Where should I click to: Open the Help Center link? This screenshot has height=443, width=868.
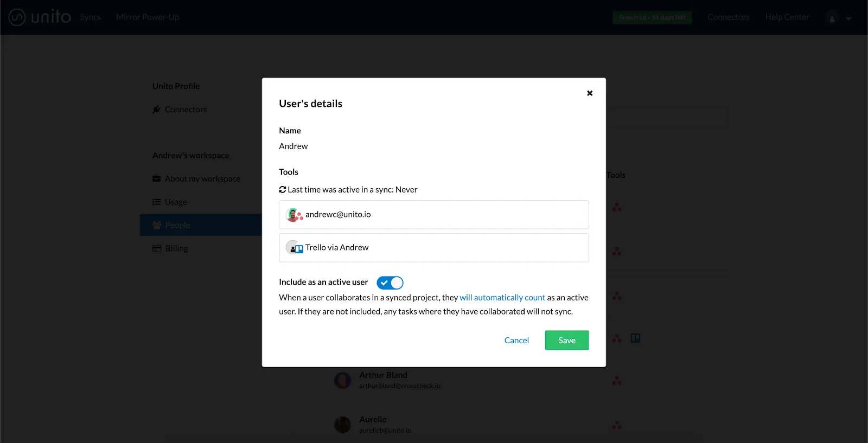tap(787, 17)
